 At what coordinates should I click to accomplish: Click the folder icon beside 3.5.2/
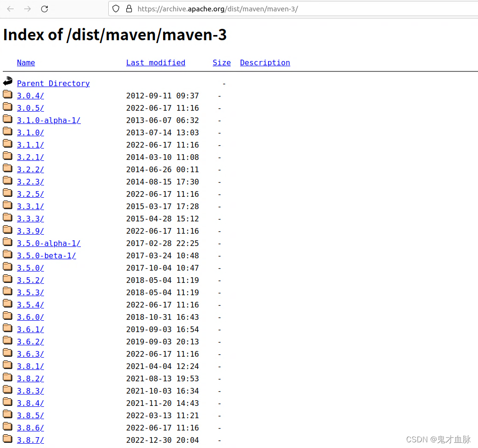8,279
